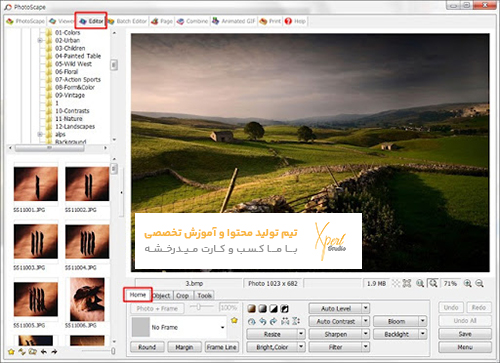500x363 pixels.
Task: Open thumbnail SS11001.JPG
Action: [36, 184]
